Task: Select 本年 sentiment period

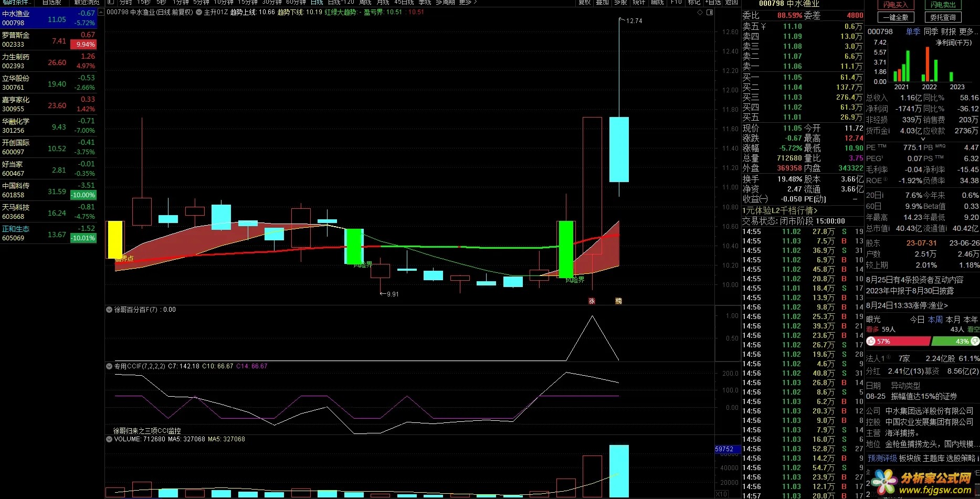Action: click(971, 319)
